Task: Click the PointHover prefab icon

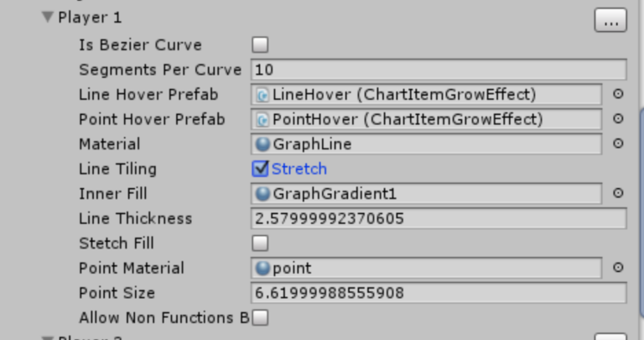Action: pyautogui.click(x=262, y=120)
